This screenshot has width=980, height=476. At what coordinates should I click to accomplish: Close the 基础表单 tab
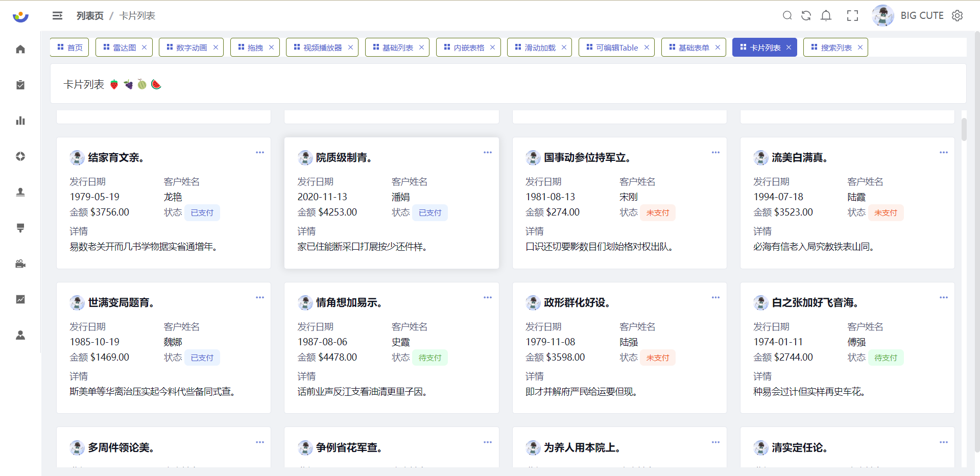click(x=718, y=47)
